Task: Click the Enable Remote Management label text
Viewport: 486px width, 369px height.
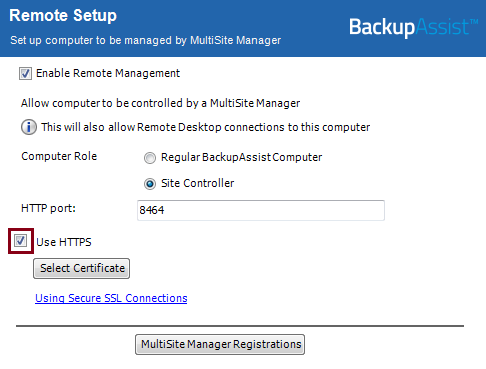Action: coord(108,73)
